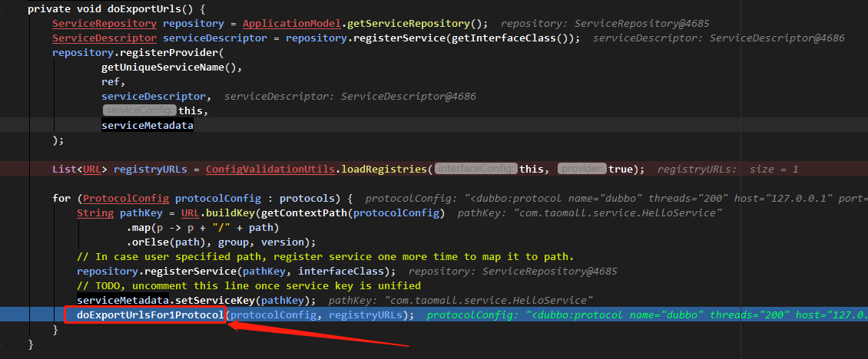This screenshot has width=868, height=359.
Task: Click loadRegistries method call
Action: (383, 170)
